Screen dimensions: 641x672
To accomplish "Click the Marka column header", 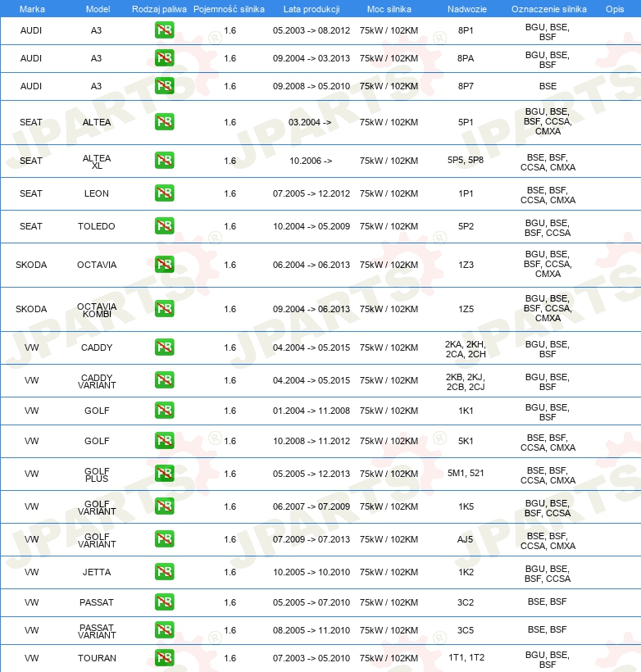I will (32, 9).
